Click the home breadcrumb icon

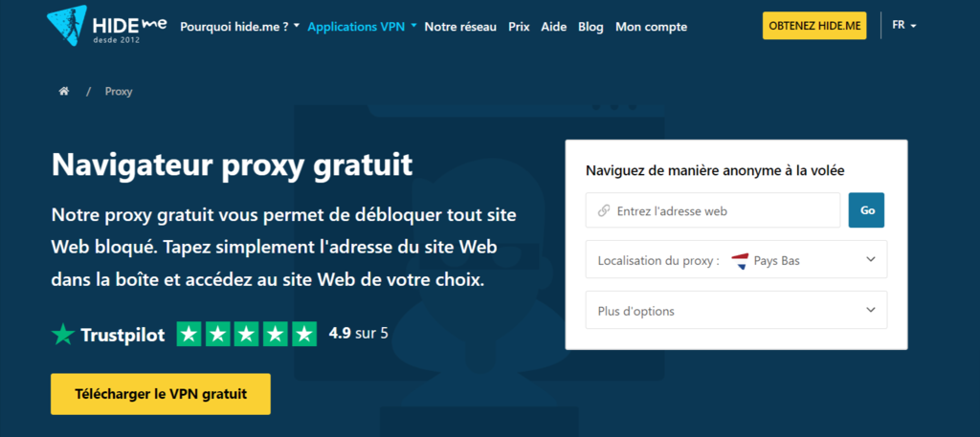(64, 91)
